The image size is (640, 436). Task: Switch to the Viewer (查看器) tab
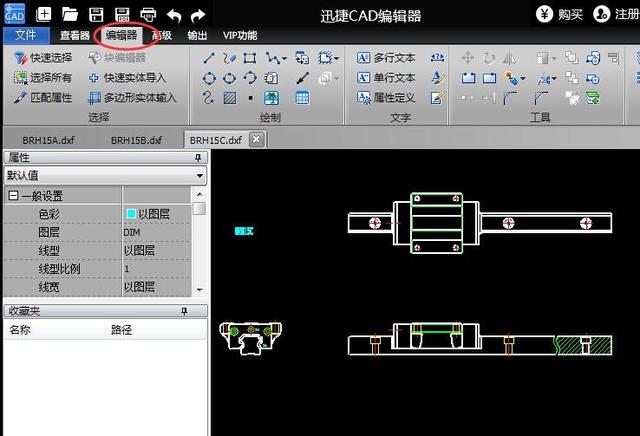(x=75, y=36)
